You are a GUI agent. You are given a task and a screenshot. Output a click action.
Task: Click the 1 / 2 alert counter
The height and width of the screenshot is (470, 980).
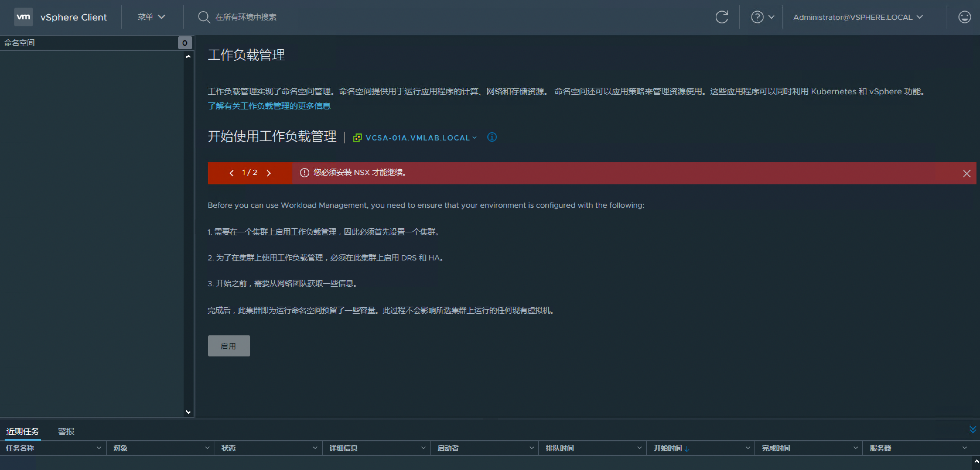click(250, 173)
